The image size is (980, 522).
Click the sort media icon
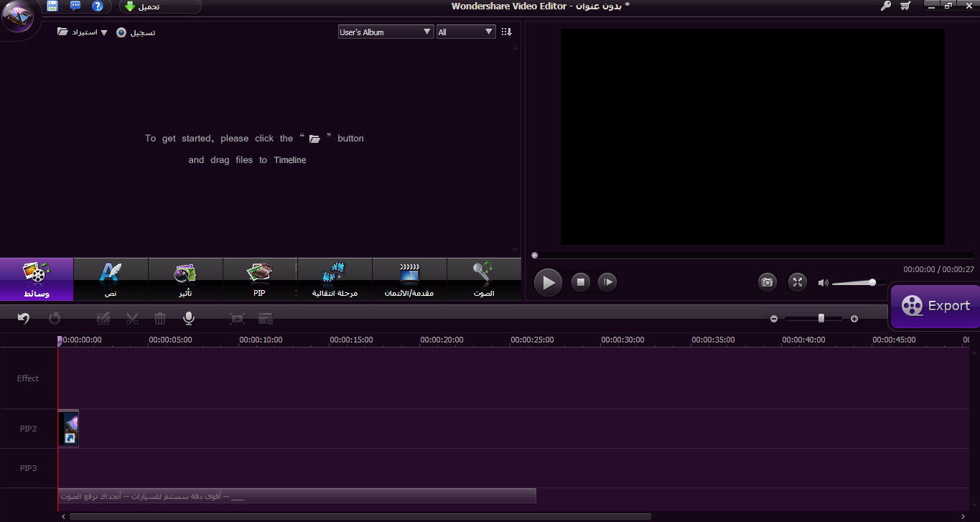506,32
